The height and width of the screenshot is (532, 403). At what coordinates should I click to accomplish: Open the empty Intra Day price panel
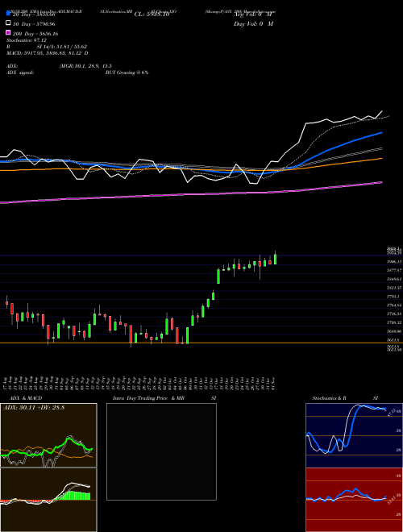pyautogui.click(x=161, y=451)
